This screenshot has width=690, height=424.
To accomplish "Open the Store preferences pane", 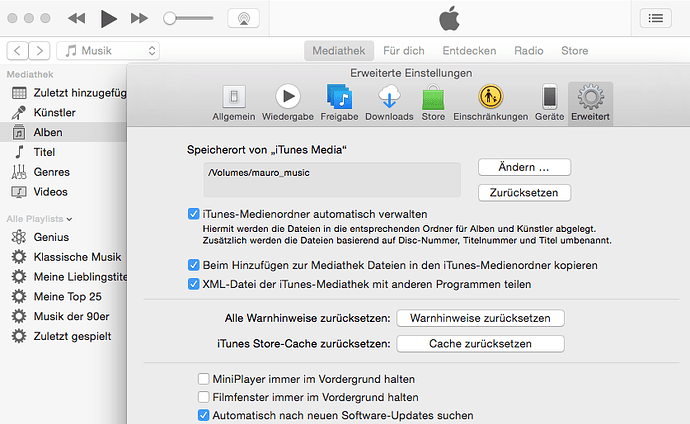I will pos(433,103).
